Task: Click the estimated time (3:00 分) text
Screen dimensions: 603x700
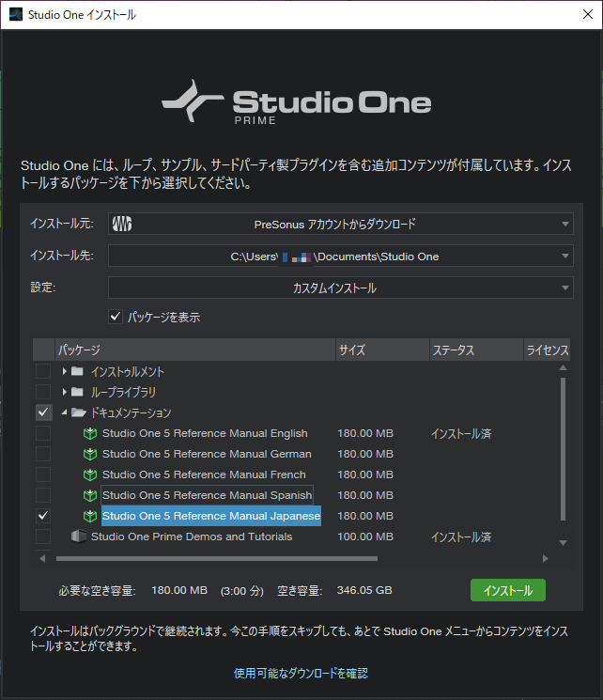Action: (x=242, y=591)
